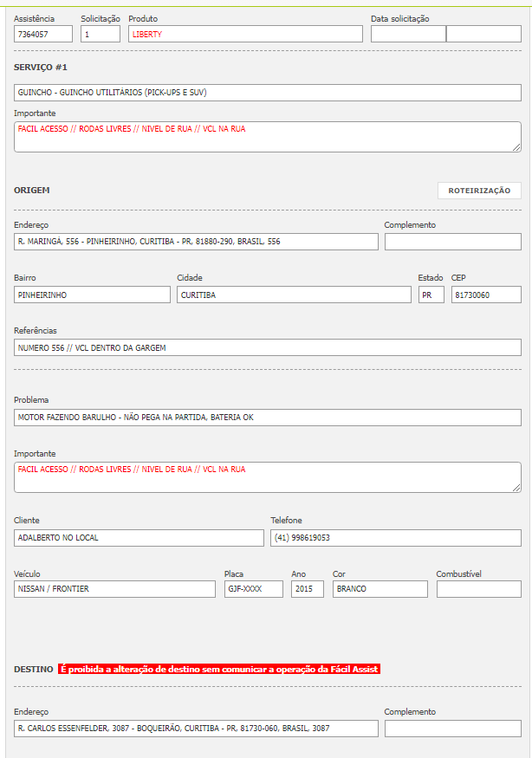This screenshot has height=758, width=532.
Task: Click the destination Endereço field
Action: pyautogui.click(x=196, y=729)
